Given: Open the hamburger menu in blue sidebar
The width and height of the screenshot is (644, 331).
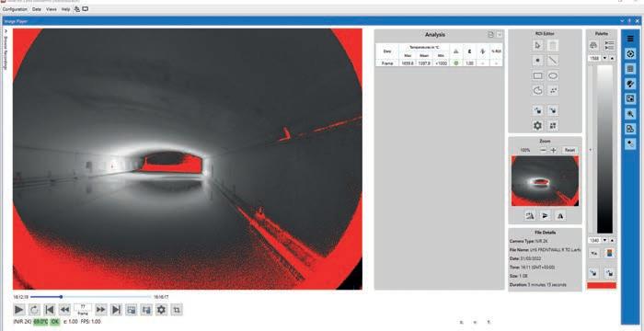Looking at the screenshot, I should (630, 39).
